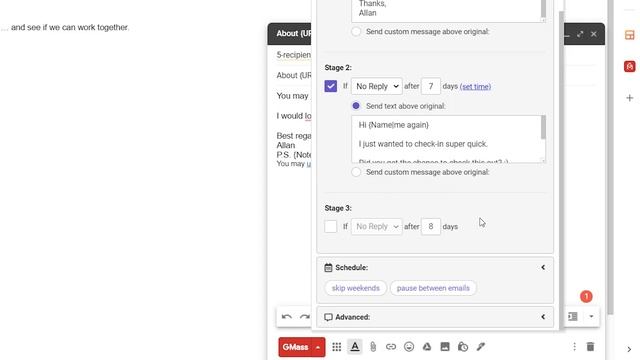Click the Stage 1 text box scrollbar

[x=543, y=10]
